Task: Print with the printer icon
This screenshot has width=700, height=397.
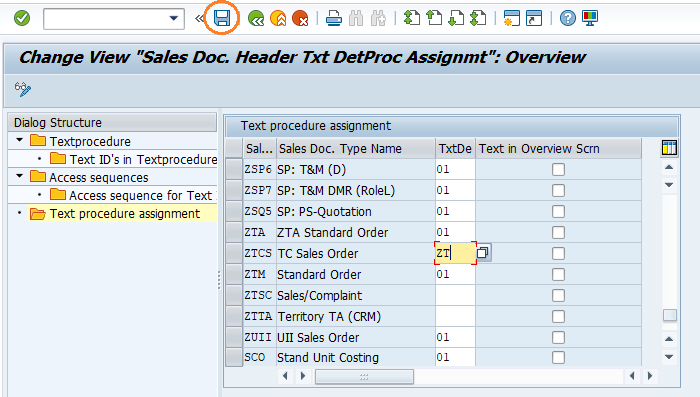Action: click(333, 19)
